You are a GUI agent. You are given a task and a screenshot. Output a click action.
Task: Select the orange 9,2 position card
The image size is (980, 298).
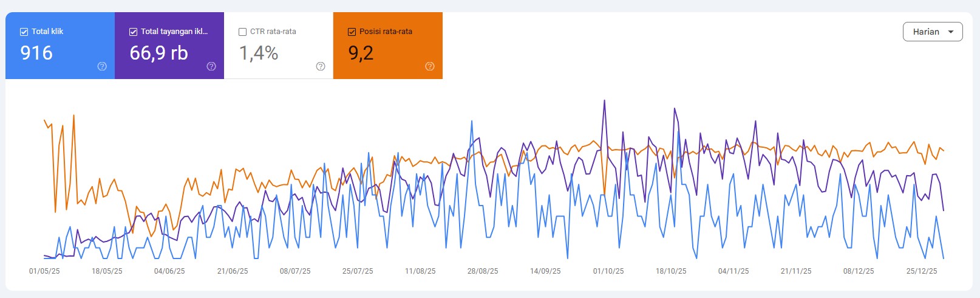point(388,46)
